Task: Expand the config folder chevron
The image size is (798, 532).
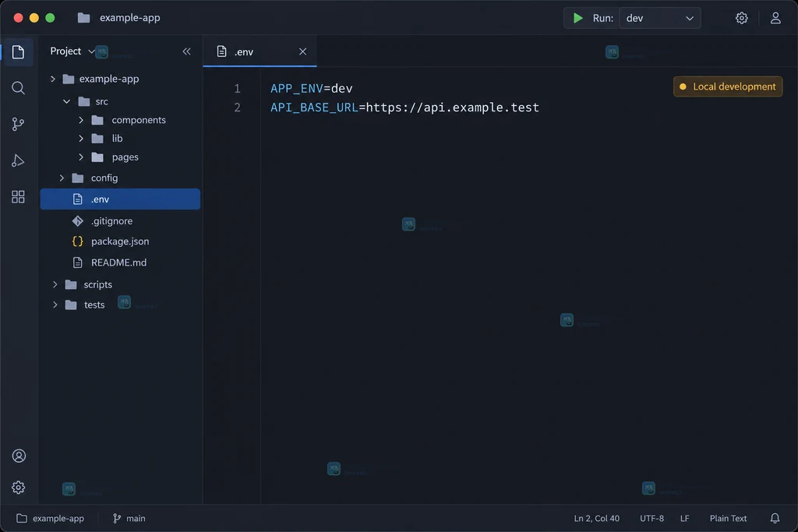Action: pos(62,178)
